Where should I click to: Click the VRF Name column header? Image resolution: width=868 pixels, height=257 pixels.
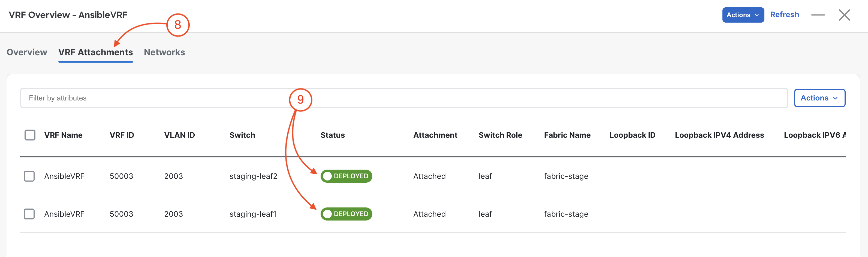(x=63, y=135)
